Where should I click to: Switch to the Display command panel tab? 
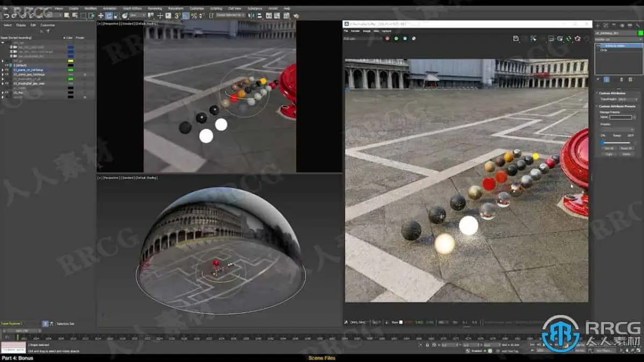tap(630, 25)
